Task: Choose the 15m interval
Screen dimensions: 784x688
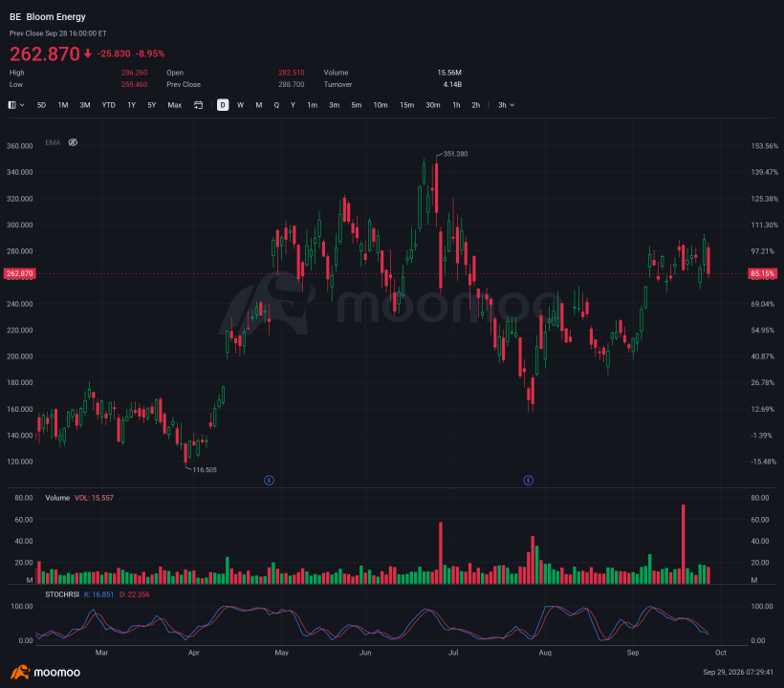Action: pyautogui.click(x=407, y=105)
